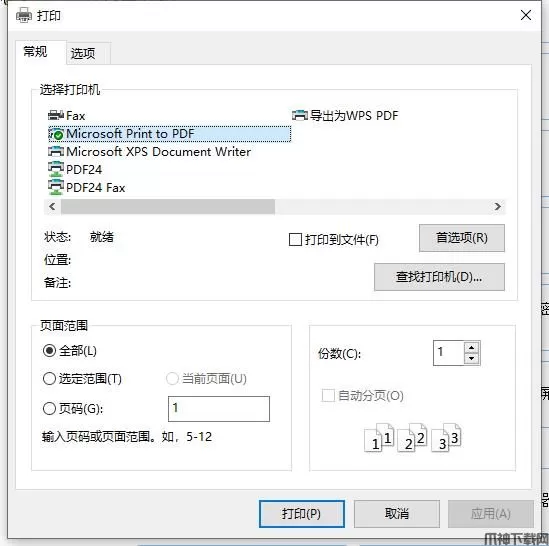Click the printer list right scroll arrow

(x=498, y=207)
